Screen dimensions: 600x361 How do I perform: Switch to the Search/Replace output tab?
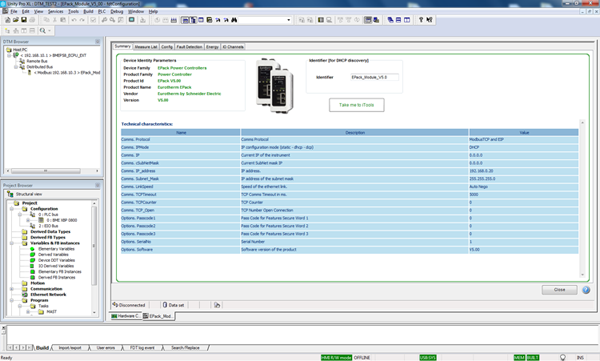click(x=186, y=348)
